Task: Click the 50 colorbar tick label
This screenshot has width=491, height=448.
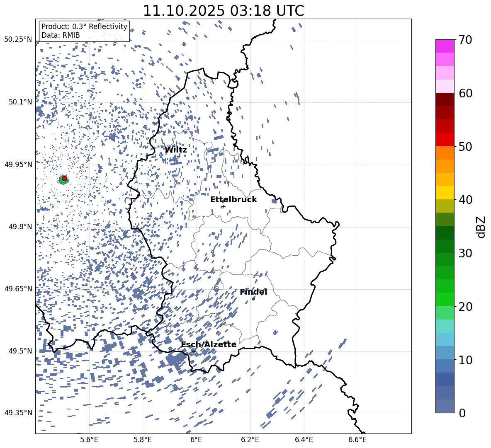Action: click(465, 146)
